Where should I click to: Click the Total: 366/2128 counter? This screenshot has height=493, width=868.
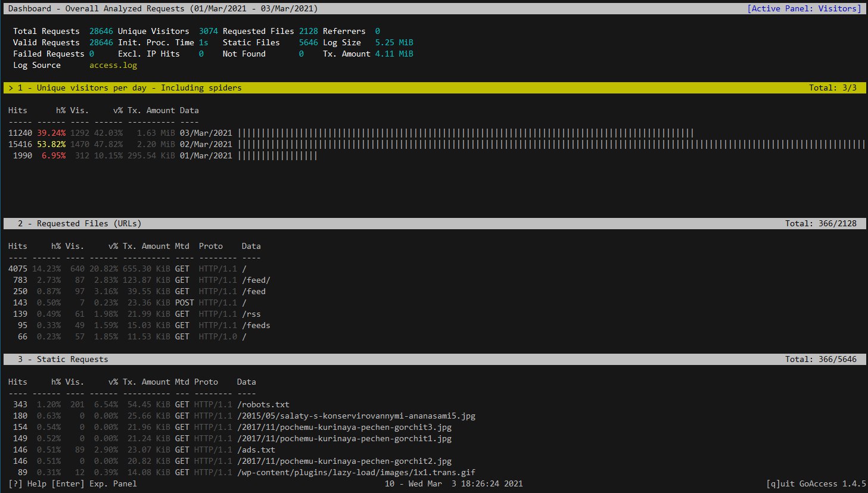pos(820,223)
